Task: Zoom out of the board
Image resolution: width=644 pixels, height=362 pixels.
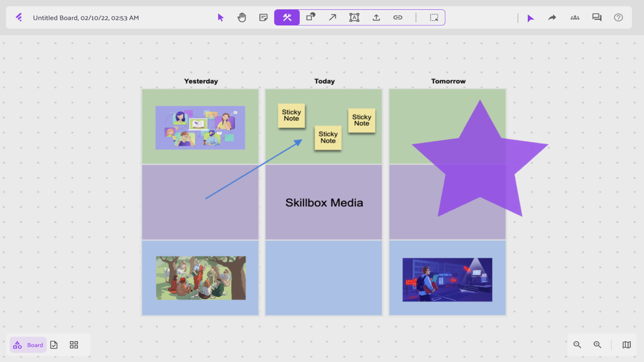Action: click(x=577, y=345)
